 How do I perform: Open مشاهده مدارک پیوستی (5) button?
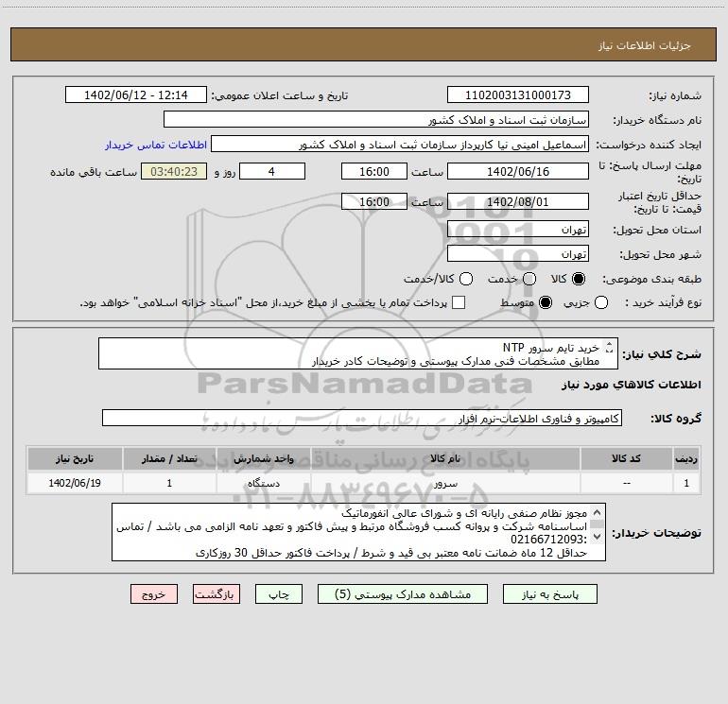(403, 594)
